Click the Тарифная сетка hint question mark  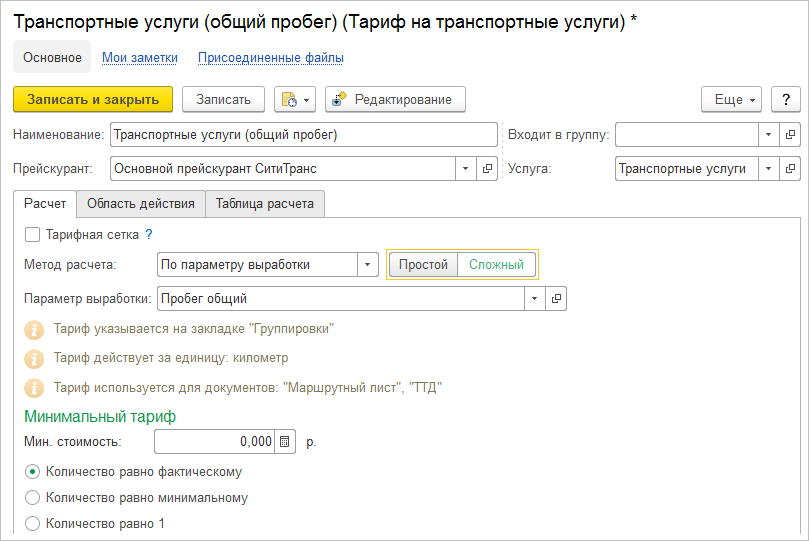[149, 235]
